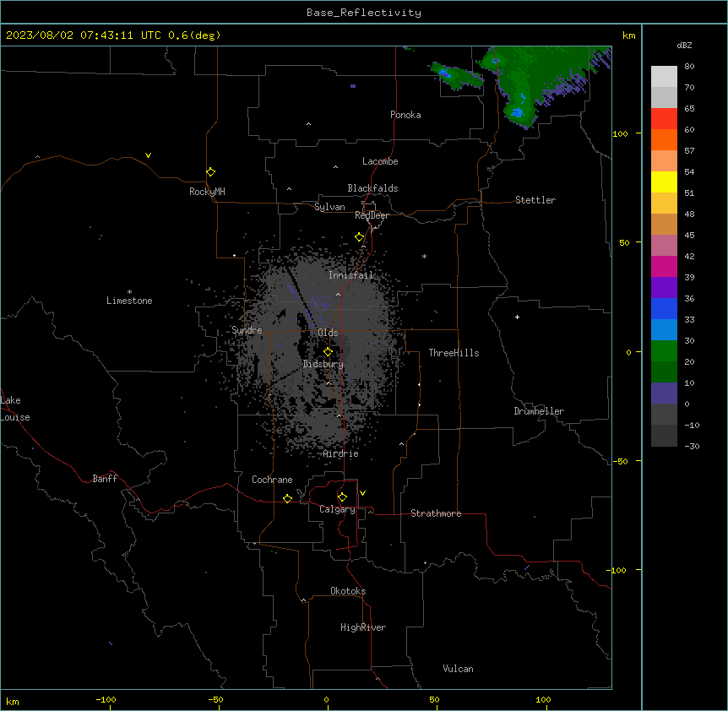Click the mauve 45-42 dBZ legend swatch

coord(664,245)
